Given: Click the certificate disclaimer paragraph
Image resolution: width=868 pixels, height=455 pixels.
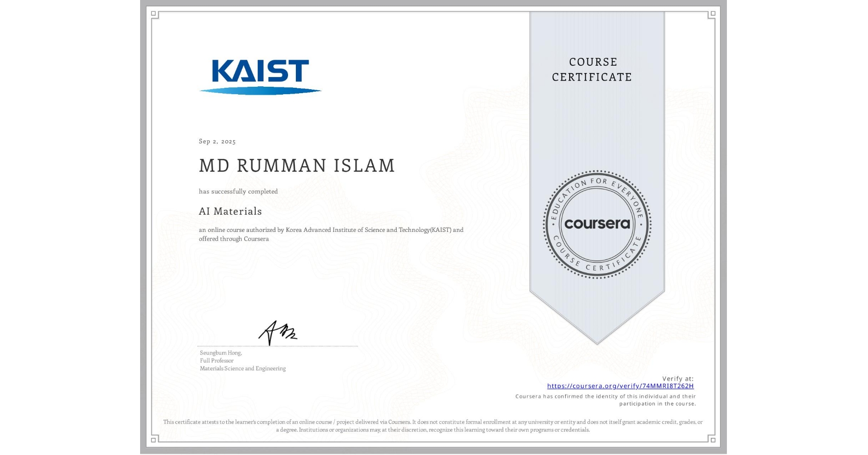Looking at the screenshot, I should pos(433,426).
